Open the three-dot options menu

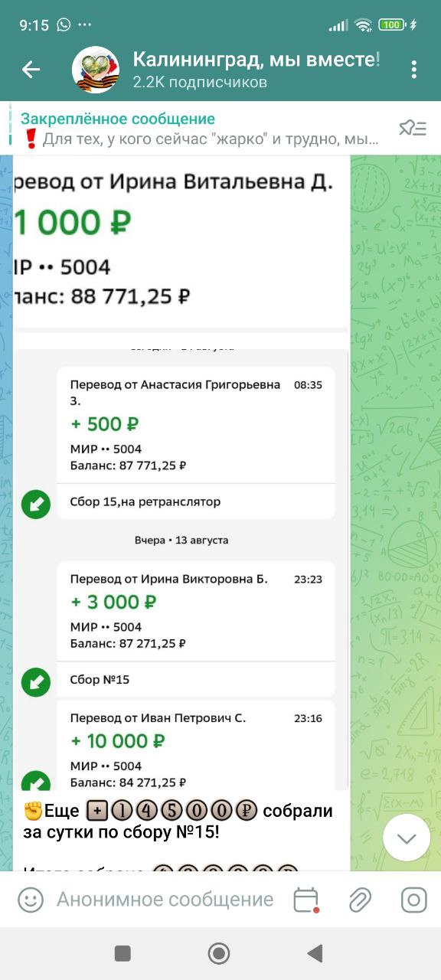pyautogui.click(x=413, y=70)
